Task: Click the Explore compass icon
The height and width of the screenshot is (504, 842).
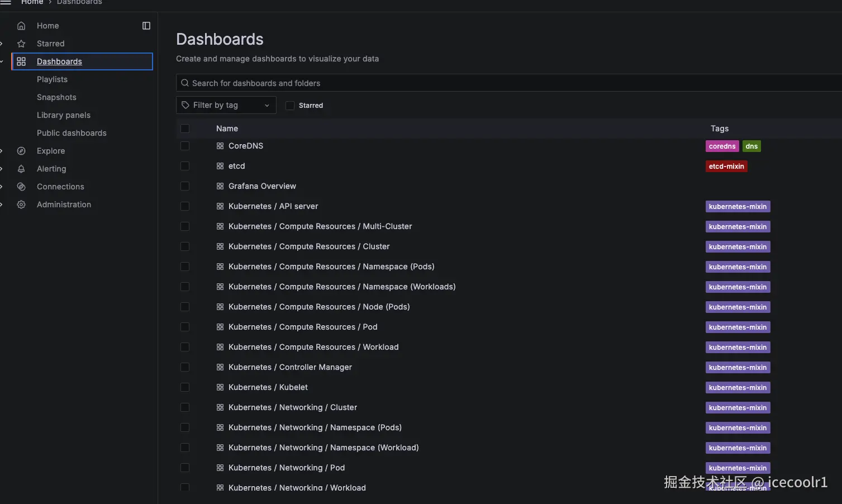Action: (21, 151)
